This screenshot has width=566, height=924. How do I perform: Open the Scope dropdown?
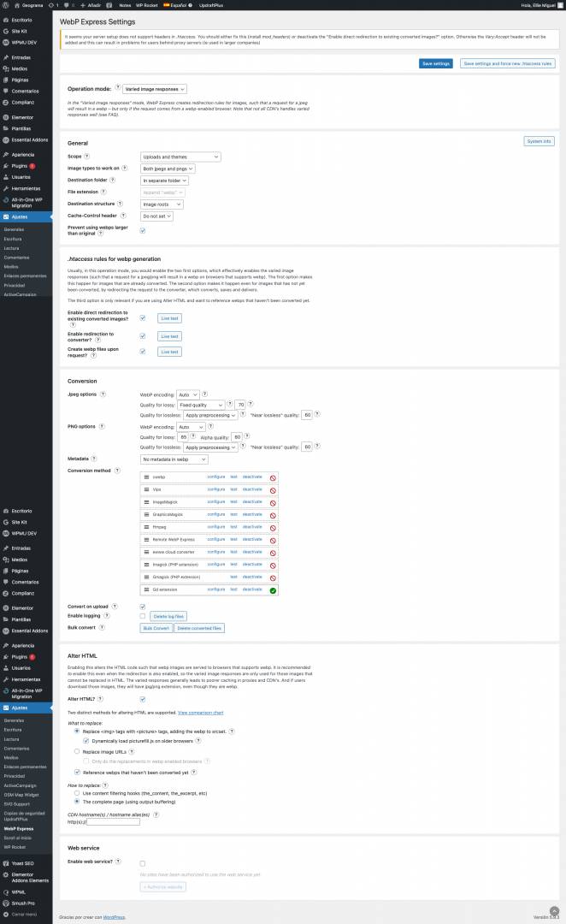point(180,157)
